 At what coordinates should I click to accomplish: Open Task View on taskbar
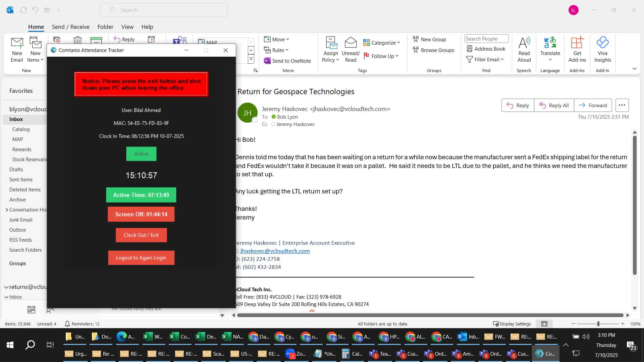[x=50, y=345]
